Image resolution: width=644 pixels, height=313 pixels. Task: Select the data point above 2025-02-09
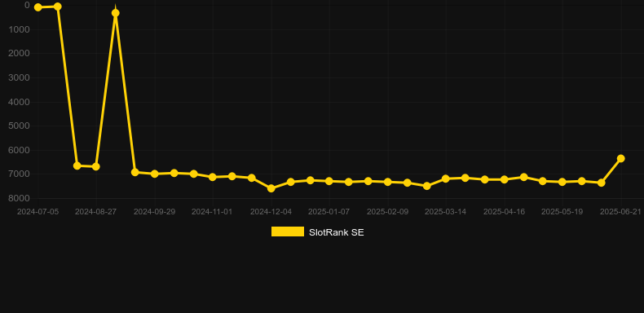click(388, 182)
